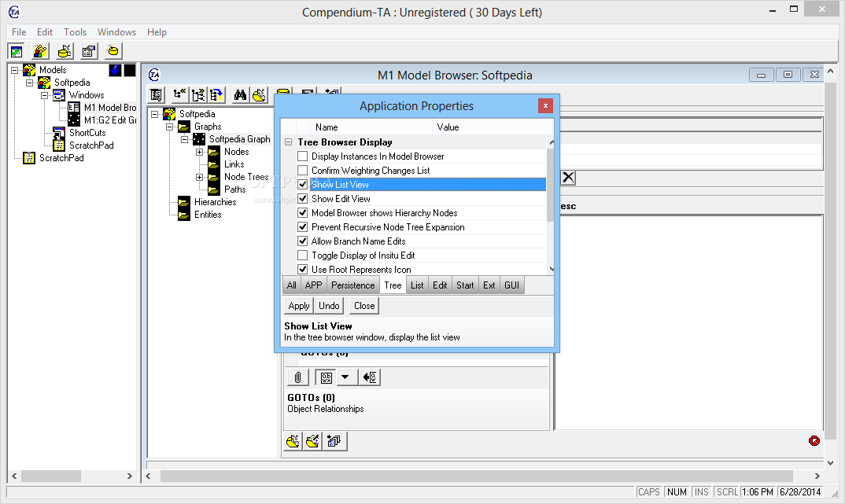Enable Toggle Display of Insitu Edit checkbox

click(303, 256)
